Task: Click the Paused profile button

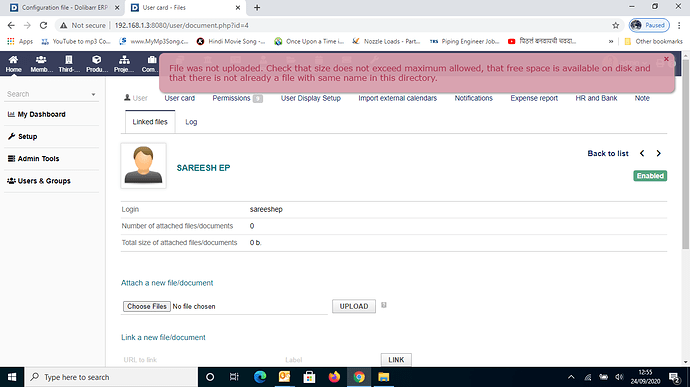Action: pyautogui.click(x=649, y=26)
